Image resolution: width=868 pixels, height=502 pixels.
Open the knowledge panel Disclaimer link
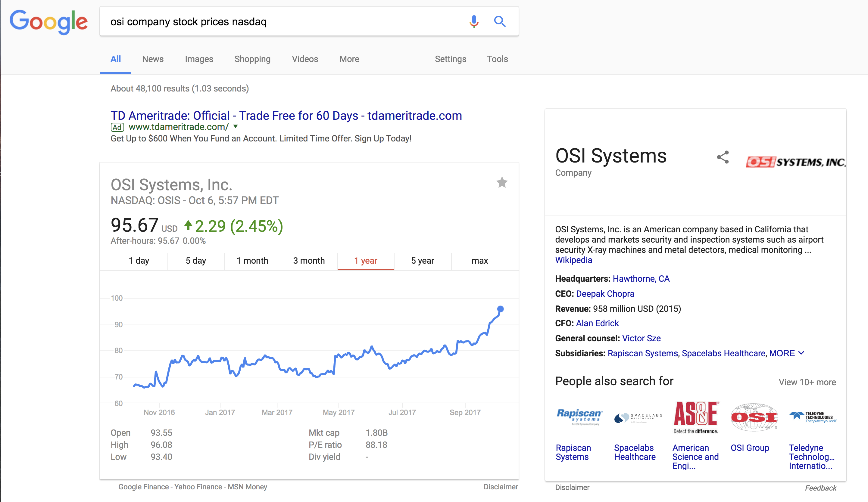572,488
